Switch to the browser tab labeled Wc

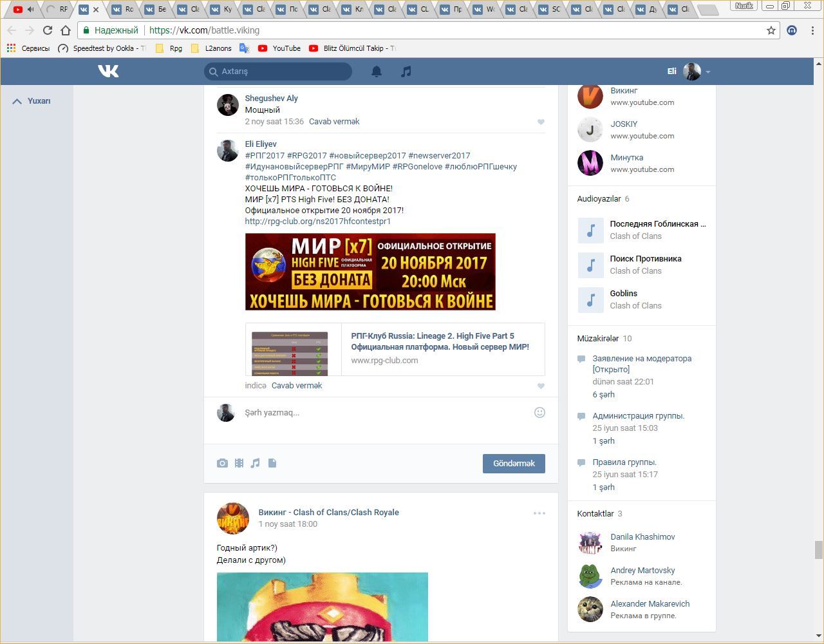coord(485,10)
